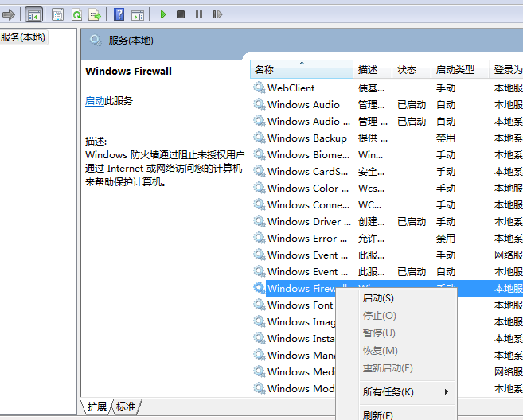Click the gear icon beside WebClient
The image size is (523, 420).
(x=260, y=87)
